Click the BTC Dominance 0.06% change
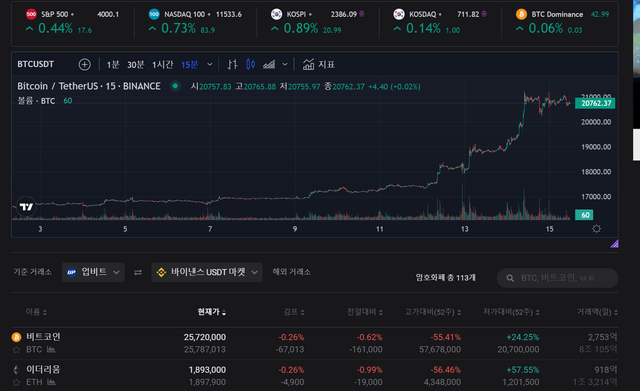The image size is (640, 391). 545,29
